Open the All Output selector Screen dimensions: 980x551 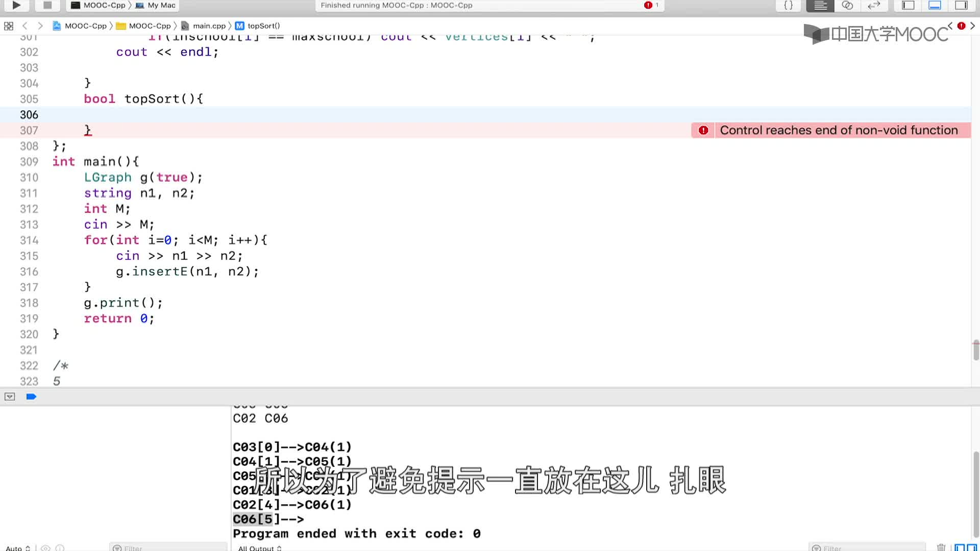(260, 548)
